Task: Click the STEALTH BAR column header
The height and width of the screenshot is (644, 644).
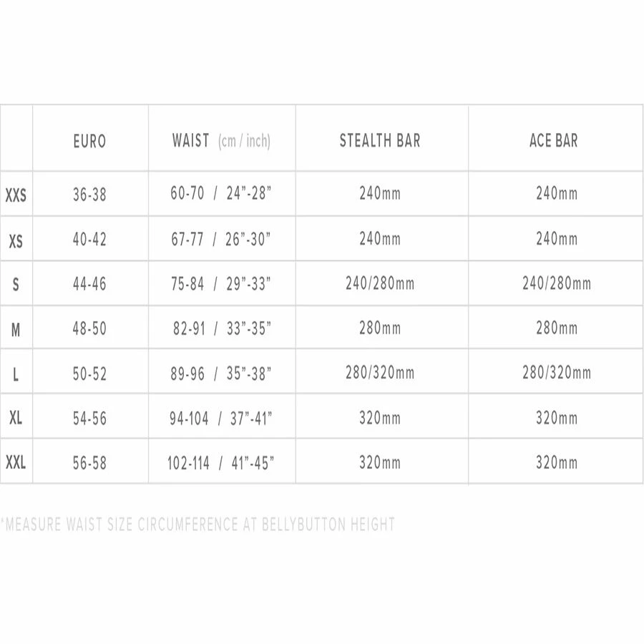Action: (380, 140)
